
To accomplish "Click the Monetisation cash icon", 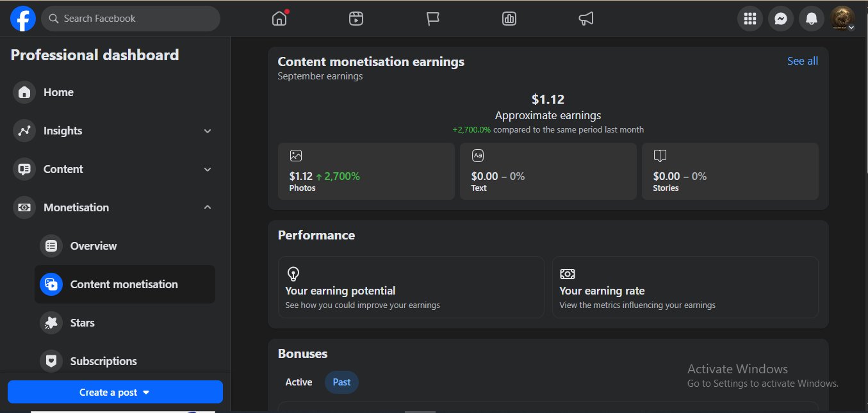I will [24, 207].
